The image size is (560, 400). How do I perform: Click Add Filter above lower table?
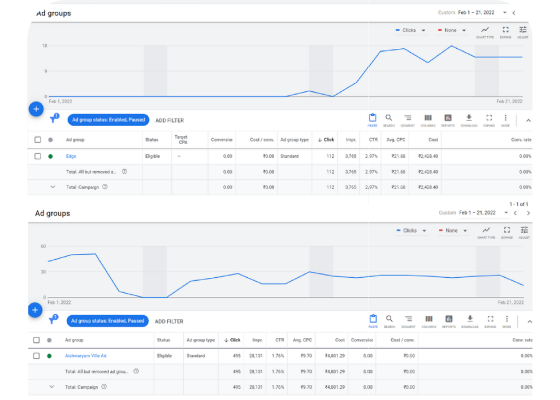click(x=169, y=322)
